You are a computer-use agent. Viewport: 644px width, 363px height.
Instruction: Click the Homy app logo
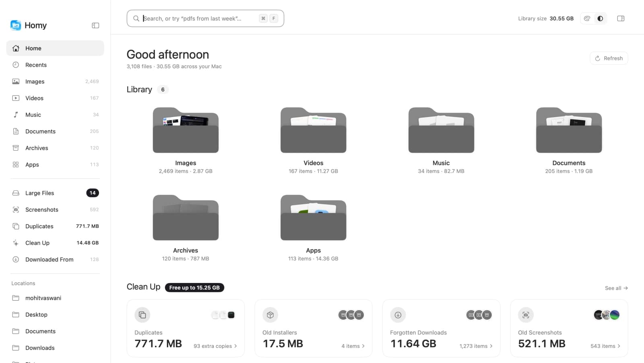(16, 25)
